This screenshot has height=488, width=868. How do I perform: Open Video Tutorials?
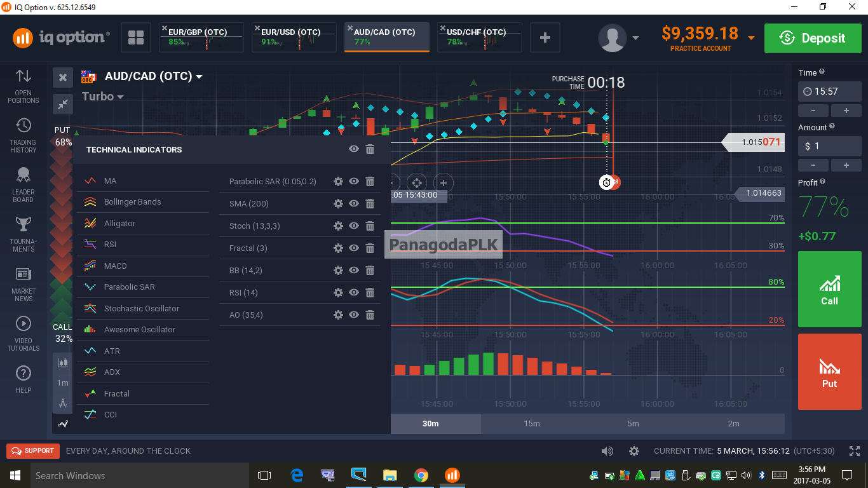(x=24, y=334)
